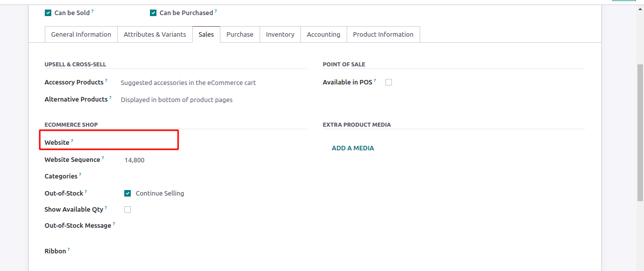This screenshot has width=644, height=271.
Task: Click question mark beside Available in POS
Action: (x=375, y=80)
